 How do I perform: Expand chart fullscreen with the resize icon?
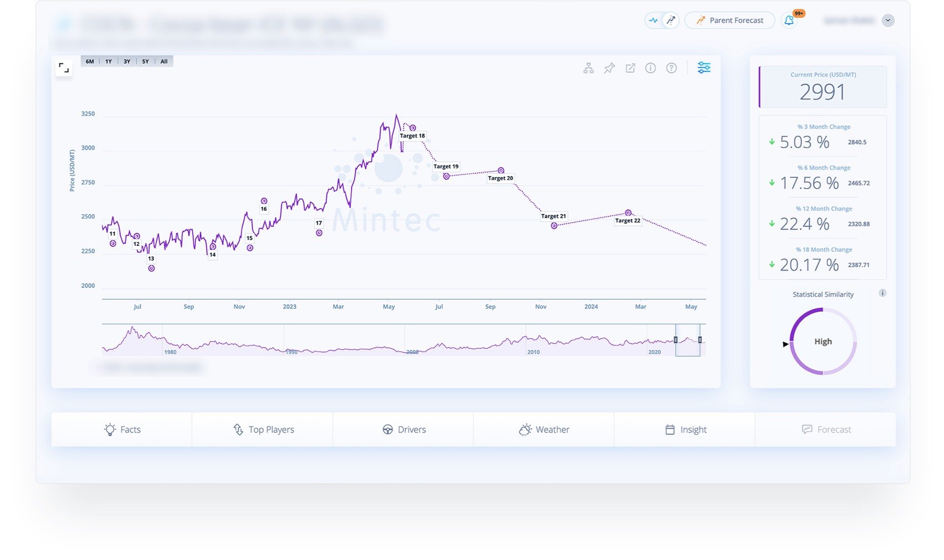coord(64,67)
